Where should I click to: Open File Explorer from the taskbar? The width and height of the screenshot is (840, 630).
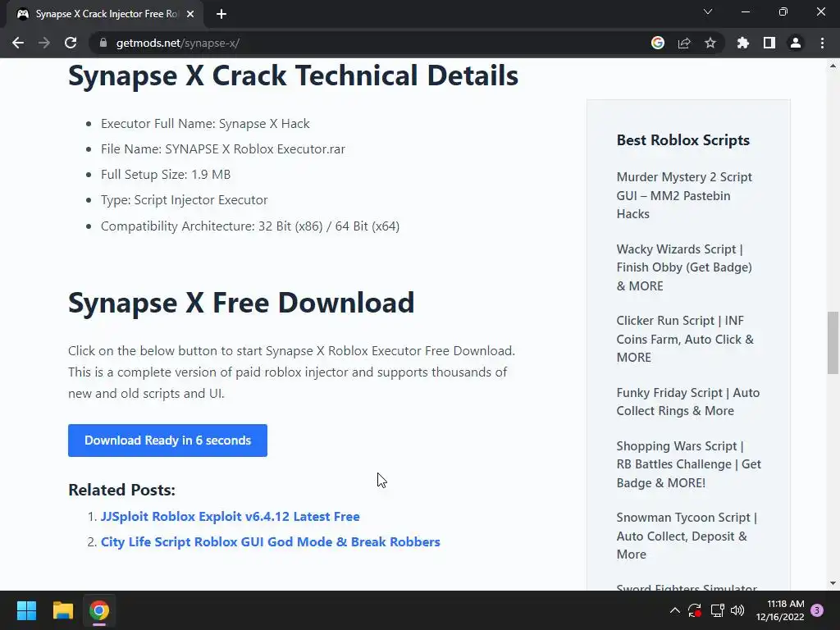[x=62, y=610]
